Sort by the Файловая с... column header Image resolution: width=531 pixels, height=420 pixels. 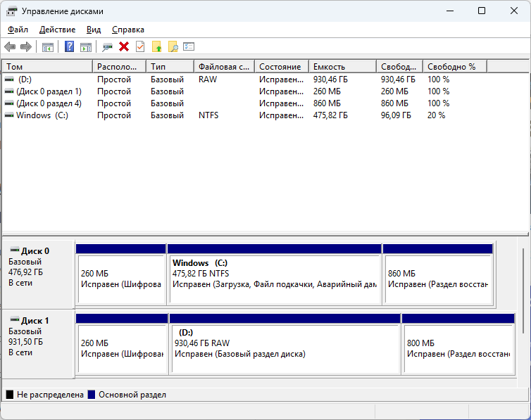pyautogui.click(x=225, y=67)
